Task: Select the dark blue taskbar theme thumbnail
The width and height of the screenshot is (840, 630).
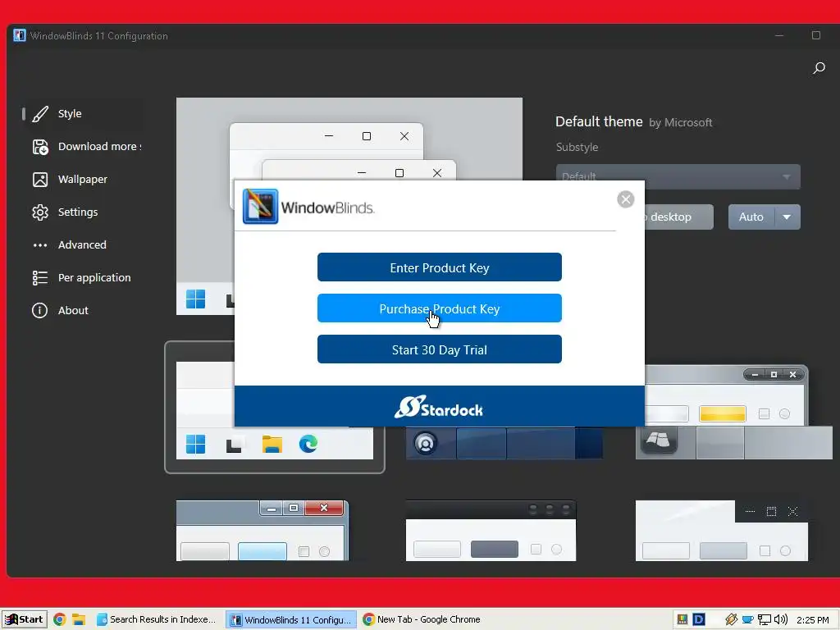Action: pos(504,443)
